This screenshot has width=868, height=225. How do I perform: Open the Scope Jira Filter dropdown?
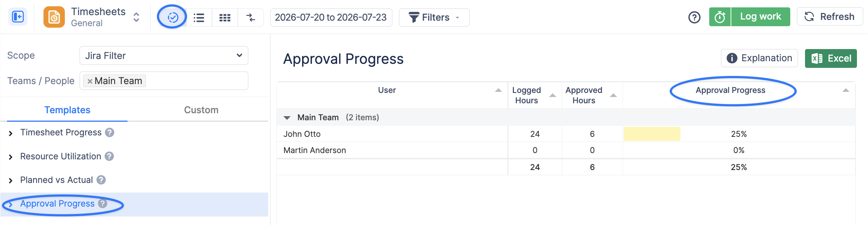pos(164,56)
